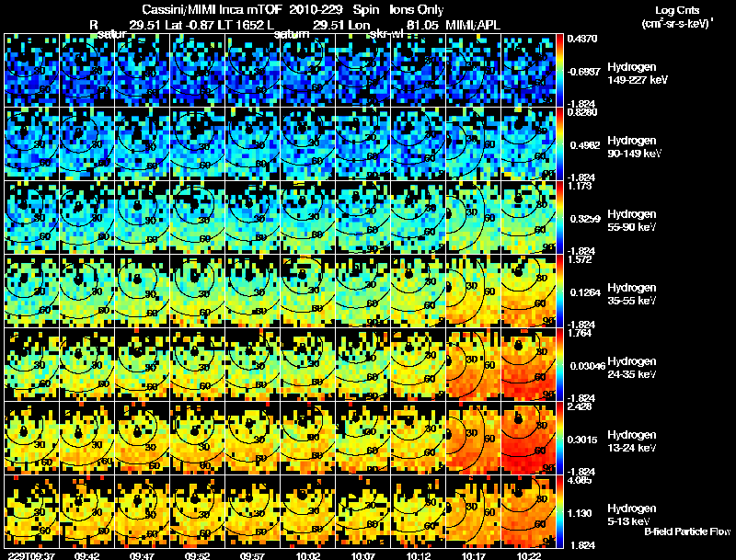Click the Cassini/MIMI Inca mTOF title
Image resolution: width=736 pixels, height=560 pixels.
pyautogui.click(x=212, y=9)
